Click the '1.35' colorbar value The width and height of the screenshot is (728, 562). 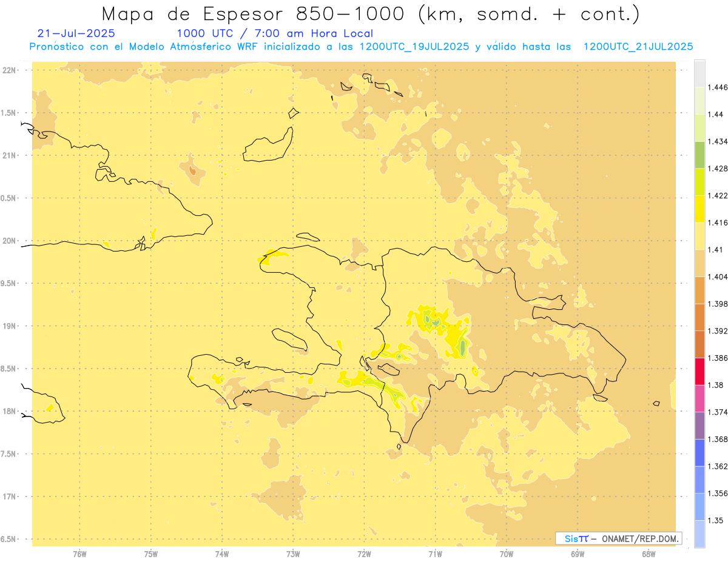(x=716, y=520)
